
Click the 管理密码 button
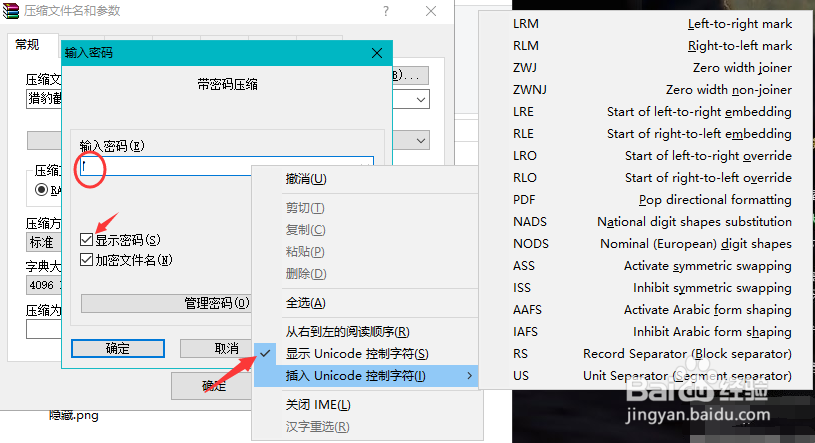166,303
